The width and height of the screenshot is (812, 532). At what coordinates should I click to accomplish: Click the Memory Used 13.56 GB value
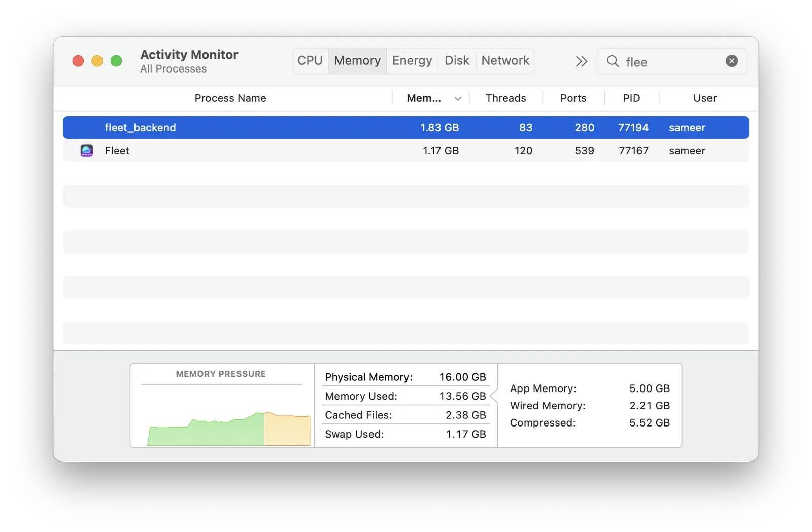462,396
